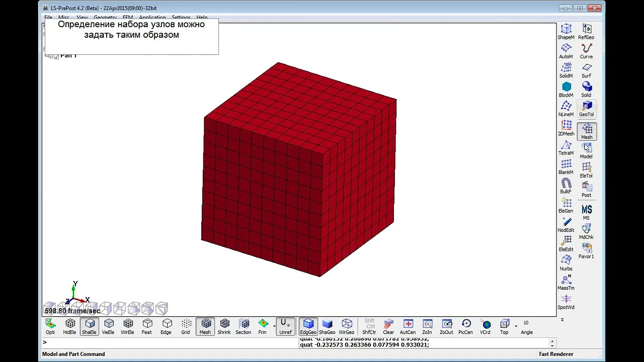Toggle EdgGeo geometry edge display
The width and height of the screenshot is (644, 362).
pos(308,327)
